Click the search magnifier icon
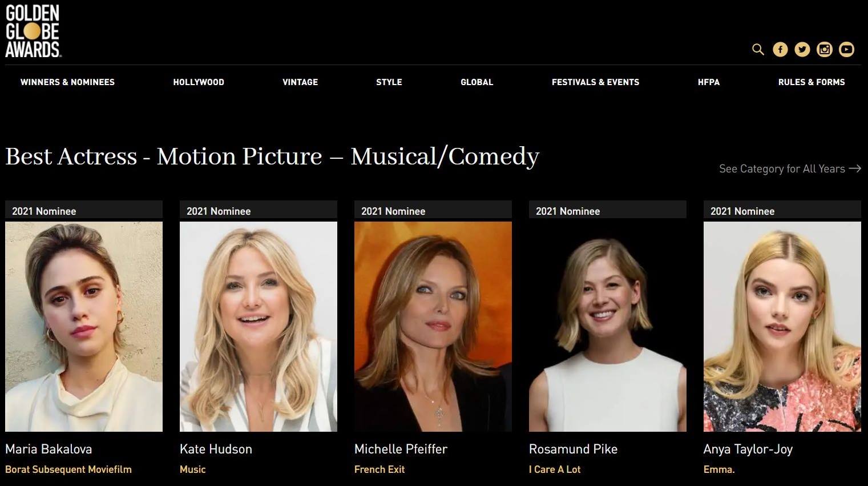The height and width of the screenshot is (486, 868). coord(758,50)
